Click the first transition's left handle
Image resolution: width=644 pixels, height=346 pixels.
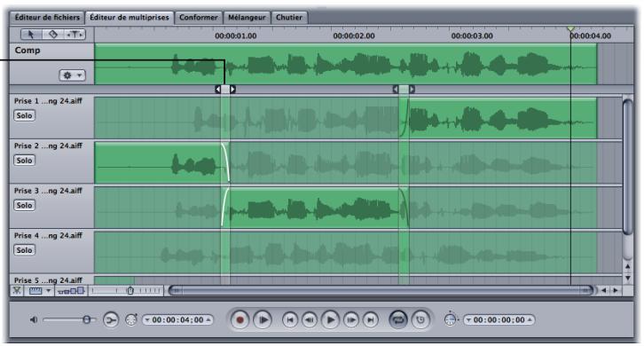click(x=218, y=89)
